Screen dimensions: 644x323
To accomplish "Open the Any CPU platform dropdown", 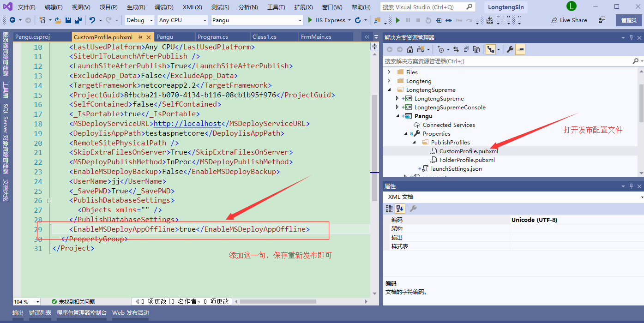I will 204,20.
